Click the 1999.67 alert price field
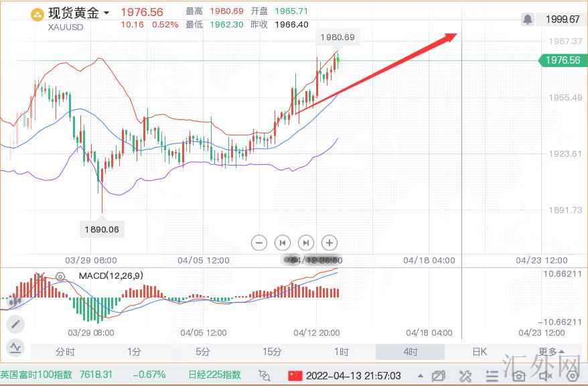Screen dimensions: 588x386 [562, 19]
